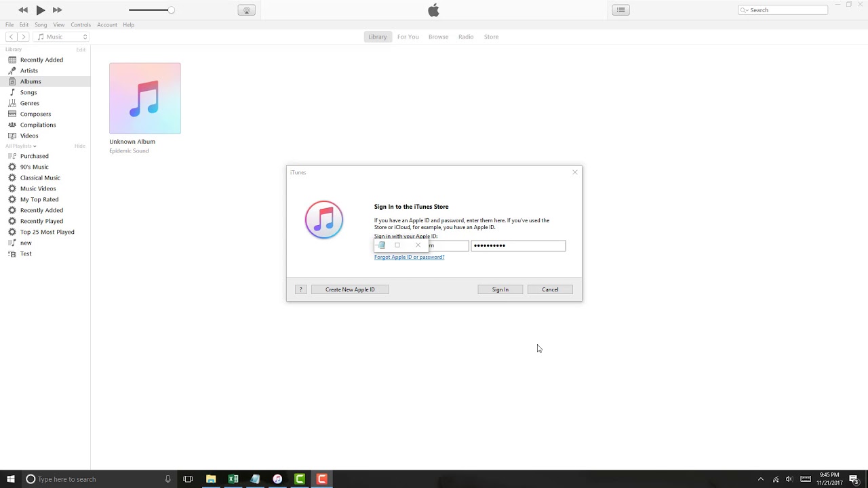
Task: Open the Up Next list button
Action: (x=620, y=10)
